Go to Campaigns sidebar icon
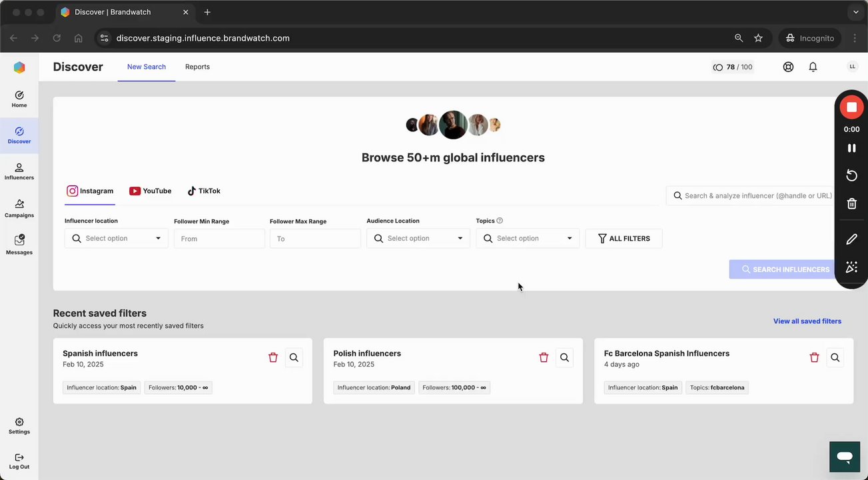This screenshot has height=480, width=868. (19, 208)
